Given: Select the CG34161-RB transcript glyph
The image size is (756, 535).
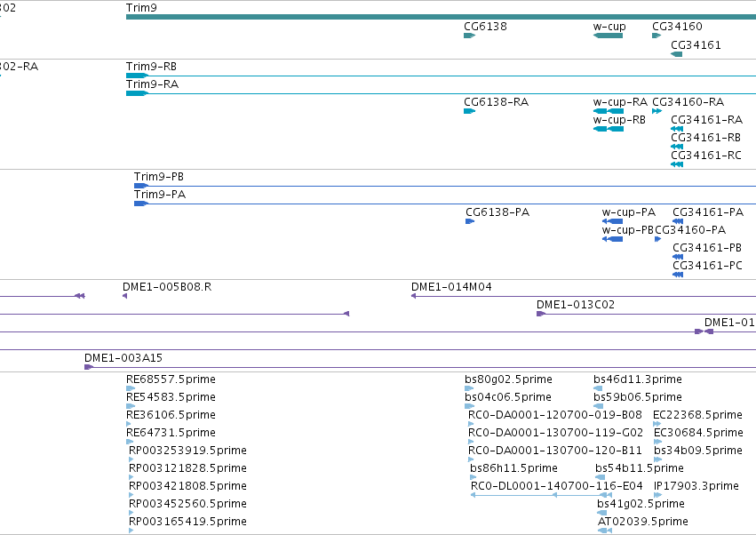Looking at the screenshot, I should [x=677, y=147].
